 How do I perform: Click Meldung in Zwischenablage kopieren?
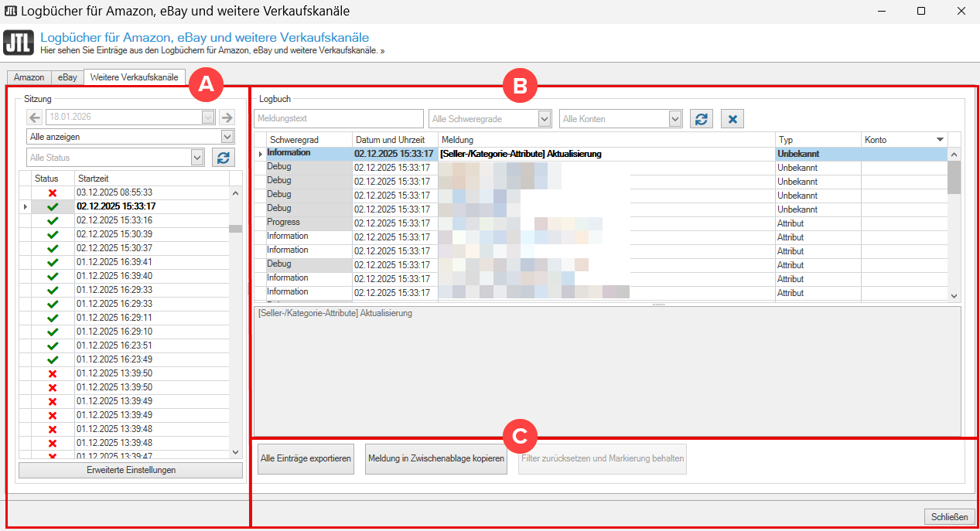(x=436, y=459)
